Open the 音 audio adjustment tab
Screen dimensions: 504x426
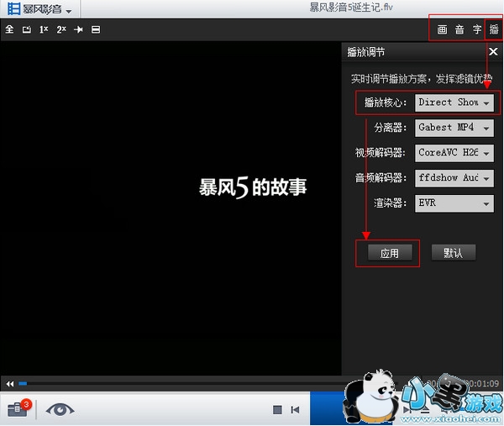[459, 29]
